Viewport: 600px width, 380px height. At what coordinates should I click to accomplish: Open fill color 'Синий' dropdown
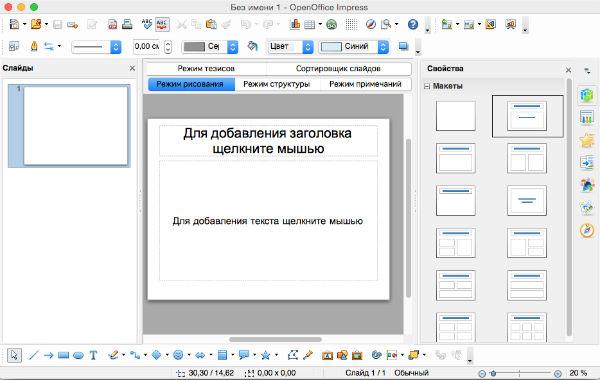(354, 47)
